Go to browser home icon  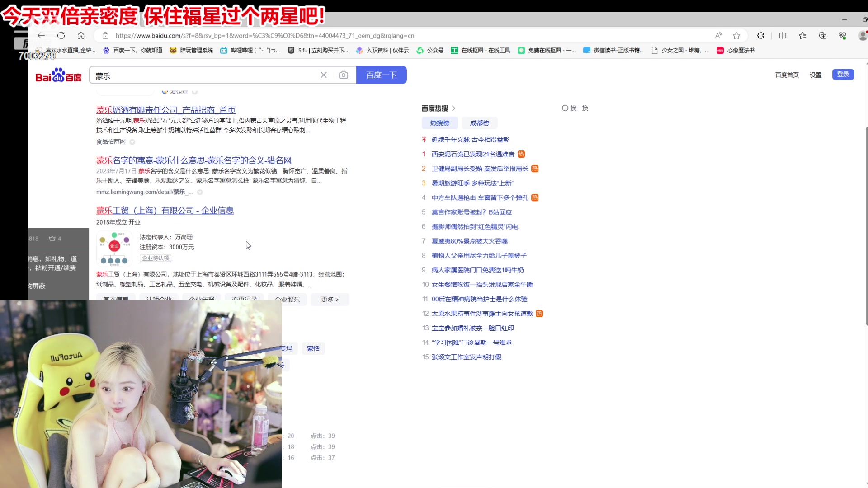pos(81,35)
